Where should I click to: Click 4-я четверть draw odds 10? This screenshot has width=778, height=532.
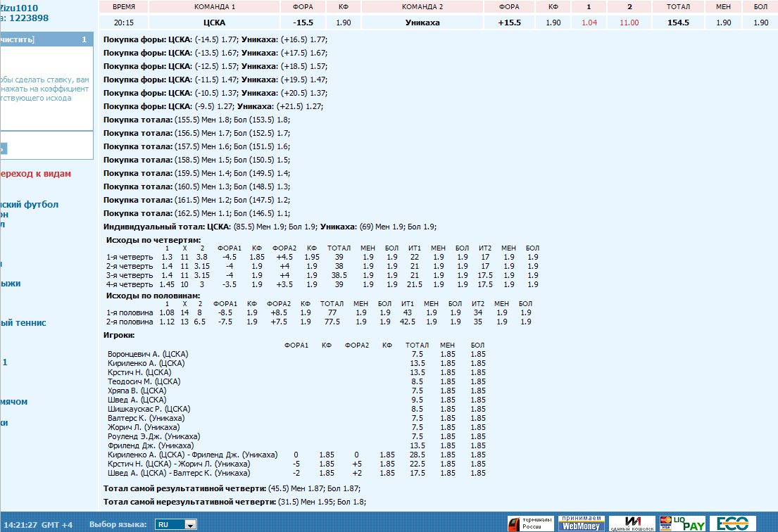(184, 284)
